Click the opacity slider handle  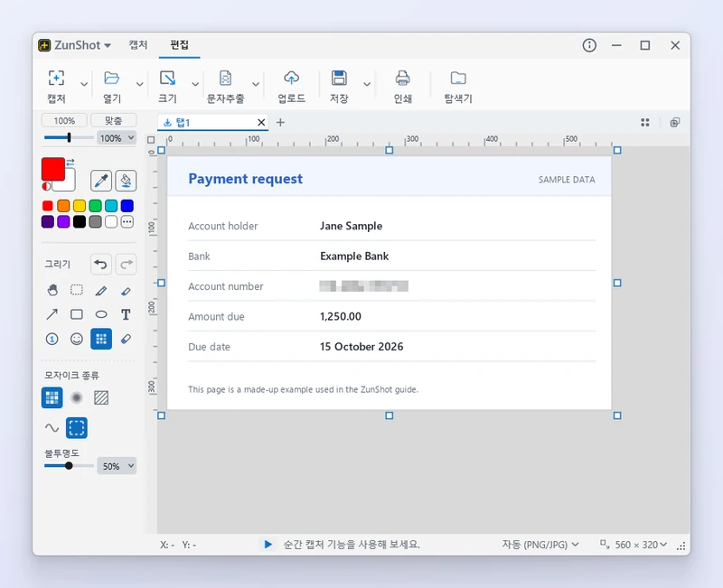(69, 466)
